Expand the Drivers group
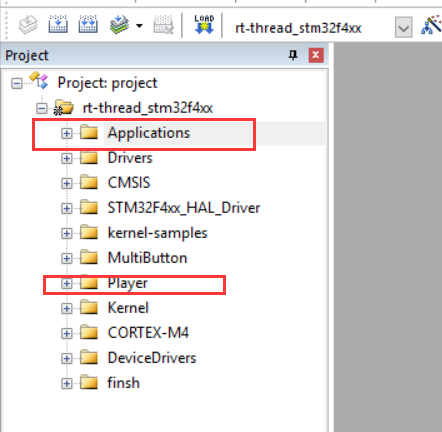Viewport: 442px width, 432px height. (67, 158)
